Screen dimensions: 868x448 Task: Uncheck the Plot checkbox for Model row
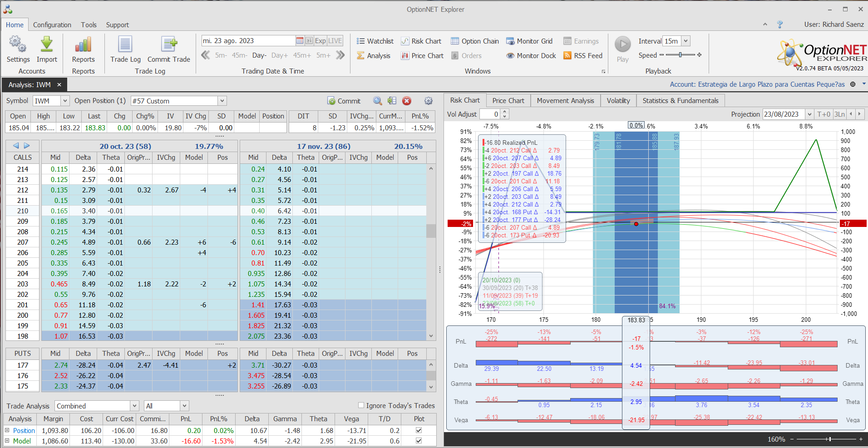click(x=419, y=441)
